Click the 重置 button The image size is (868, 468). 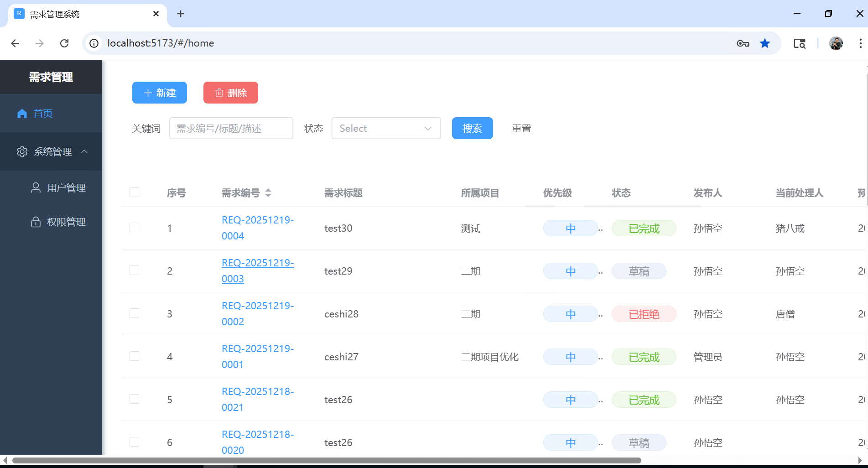point(521,128)
